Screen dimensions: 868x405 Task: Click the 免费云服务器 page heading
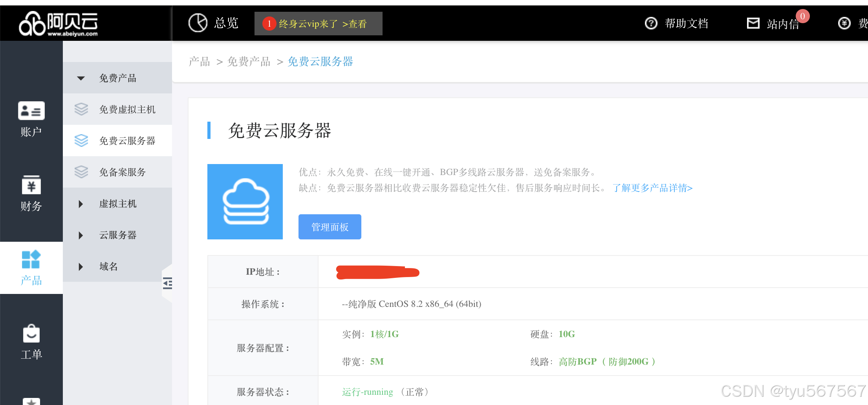click(280, 131)
